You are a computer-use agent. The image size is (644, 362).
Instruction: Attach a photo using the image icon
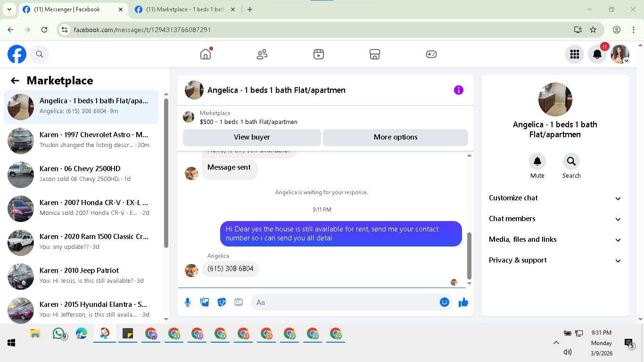coord(205,302)
